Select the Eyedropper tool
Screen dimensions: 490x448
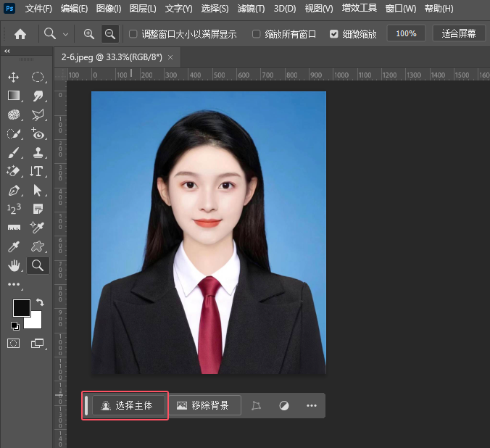pyautogui.click(x=14, y=246)
